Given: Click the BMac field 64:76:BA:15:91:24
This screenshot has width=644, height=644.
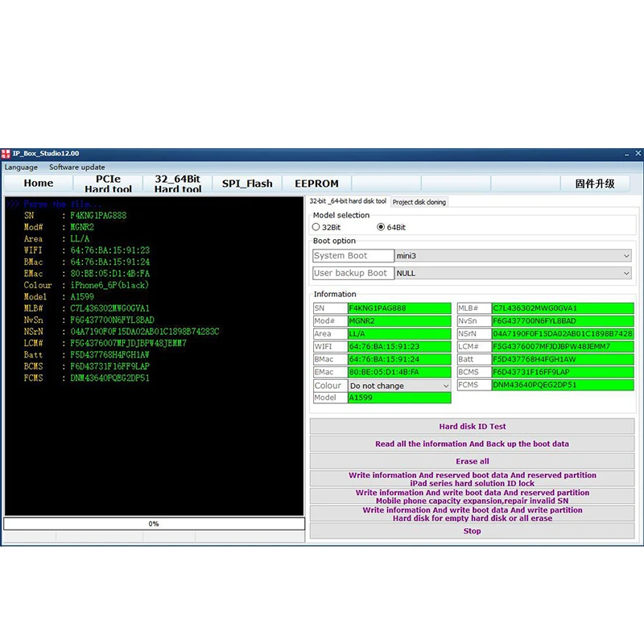Looking at the screenshot, I should pos(399,359).
